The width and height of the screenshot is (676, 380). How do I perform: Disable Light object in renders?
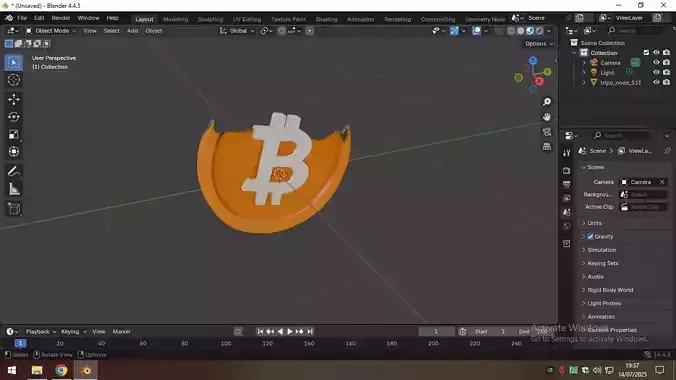667,72
